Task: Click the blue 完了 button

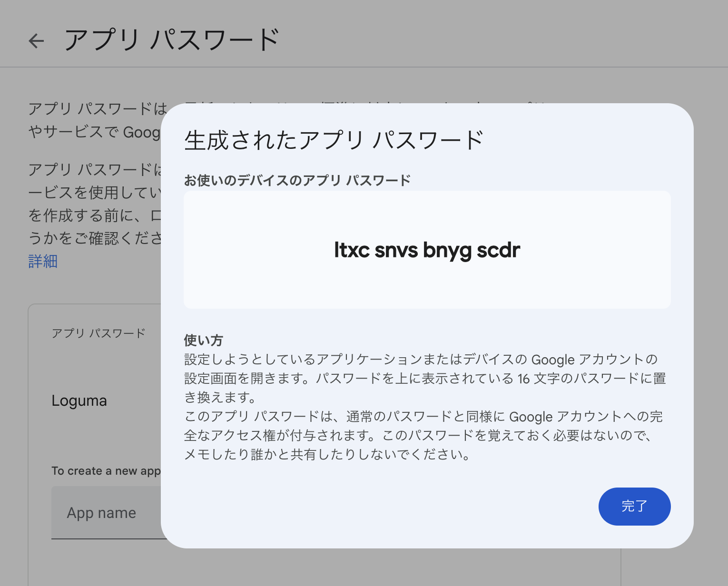Action: [634, 507]
